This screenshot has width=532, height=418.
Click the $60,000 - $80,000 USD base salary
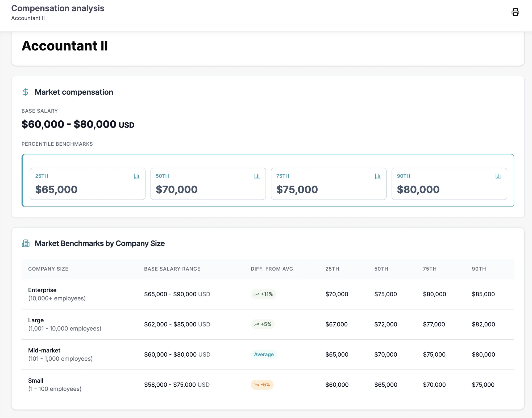point(78,124)
